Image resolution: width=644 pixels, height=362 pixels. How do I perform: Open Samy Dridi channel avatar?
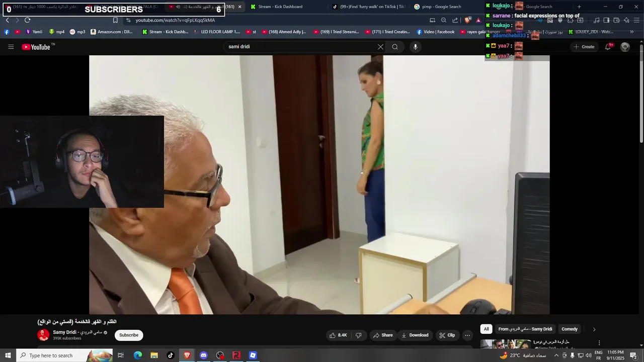coord(43,335)
